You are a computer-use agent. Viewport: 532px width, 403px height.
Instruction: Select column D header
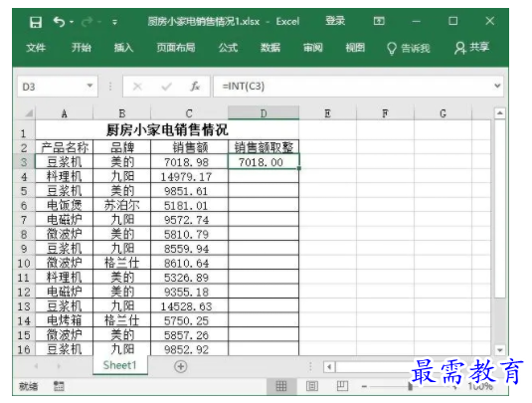264,113
